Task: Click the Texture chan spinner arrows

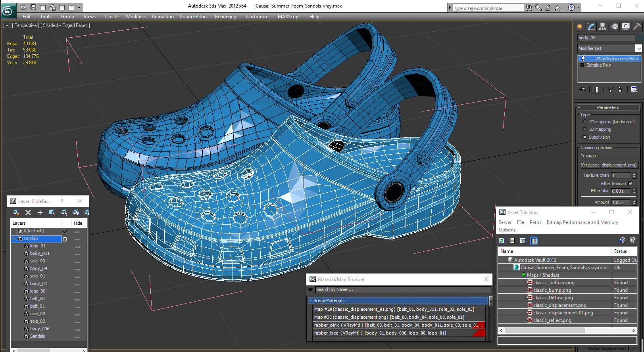Action: click(634, 176)
